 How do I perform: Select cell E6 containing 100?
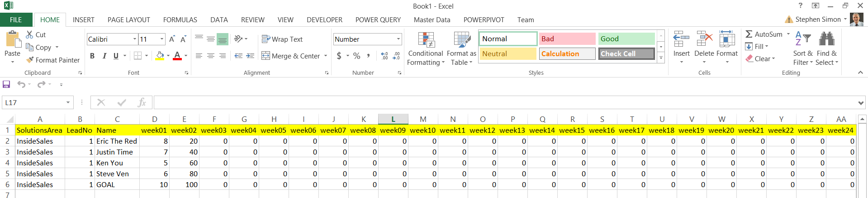(x=184, y=185)
